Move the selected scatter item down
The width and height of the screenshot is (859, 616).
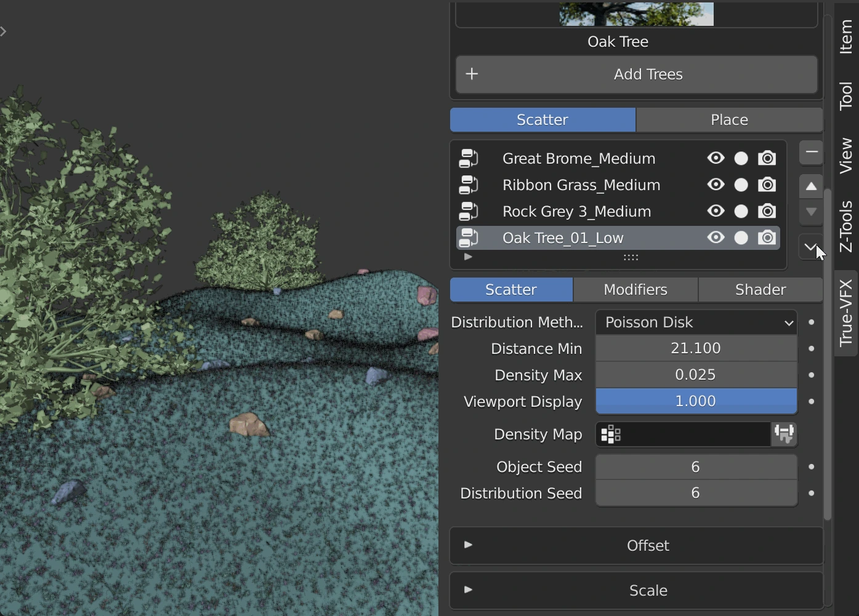pos(811,212)
